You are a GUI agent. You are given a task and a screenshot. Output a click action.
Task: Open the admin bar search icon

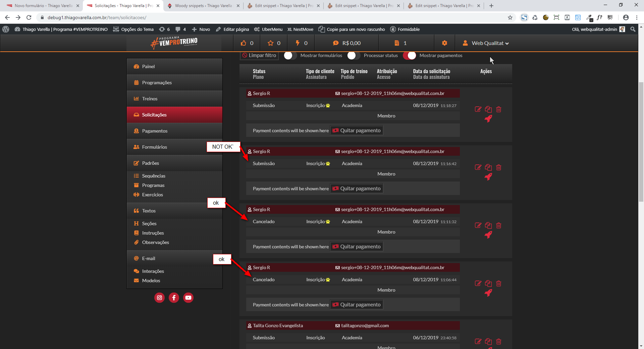[633, 29]
